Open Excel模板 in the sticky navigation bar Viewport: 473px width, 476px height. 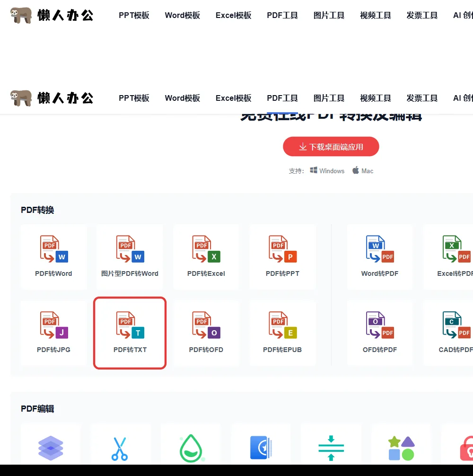tap(233, 98)
